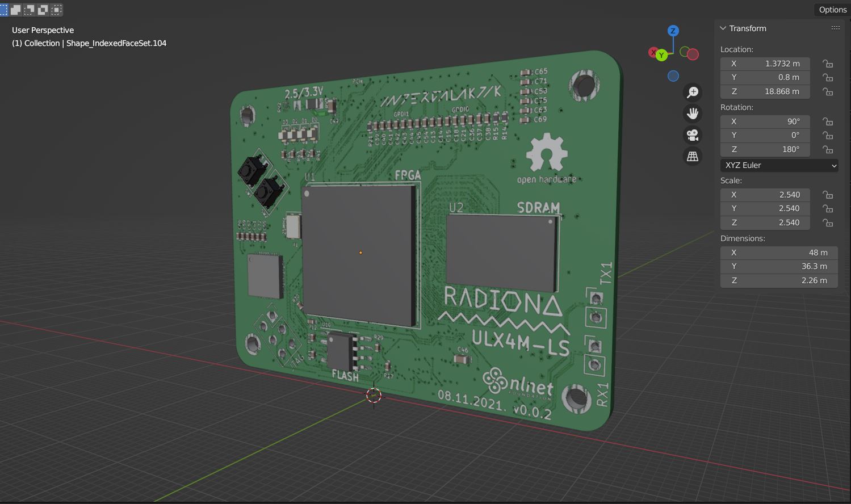The width and height of the screenshot is (851, 504).
Task: Click the hand pan view icon
Action: [x=693, y=114]
